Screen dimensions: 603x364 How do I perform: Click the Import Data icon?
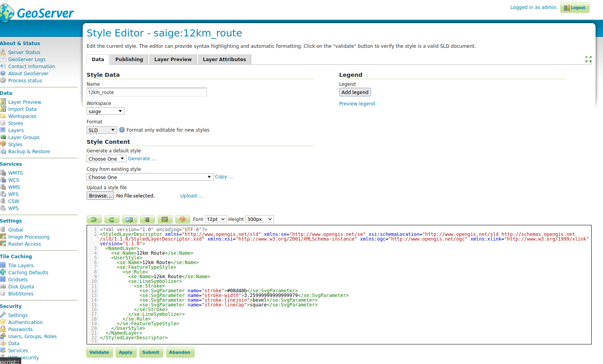pos(3,109)
